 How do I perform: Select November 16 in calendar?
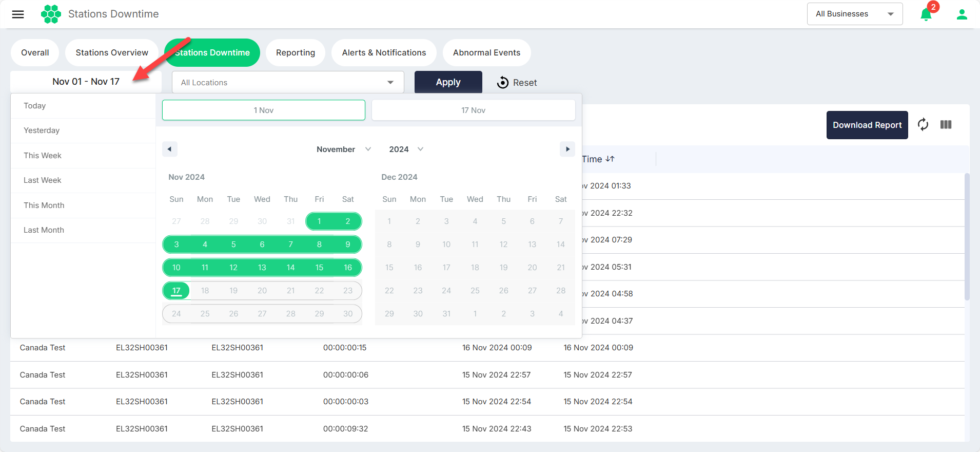348,268
